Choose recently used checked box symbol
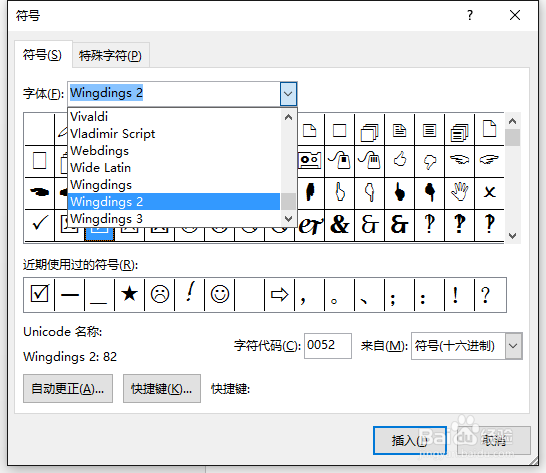Viewport: 546px width, 473px height. [x=39, y=295]
